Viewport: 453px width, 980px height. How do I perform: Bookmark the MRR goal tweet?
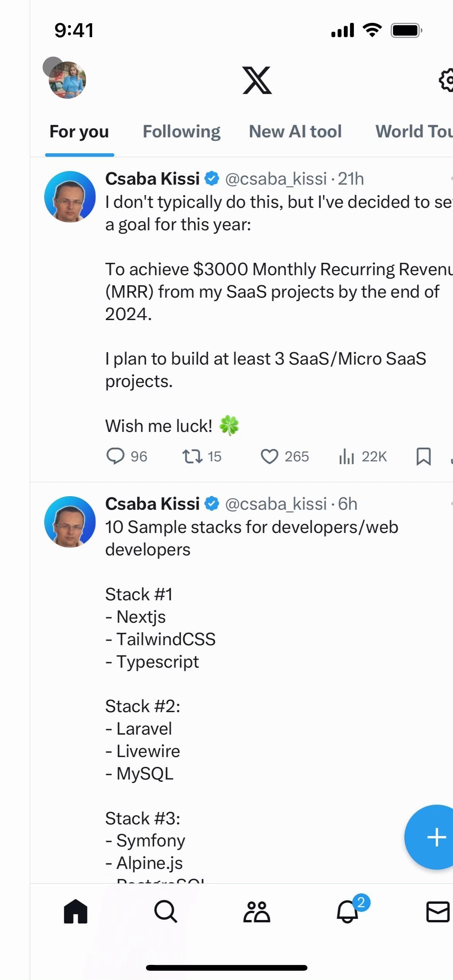424,456
